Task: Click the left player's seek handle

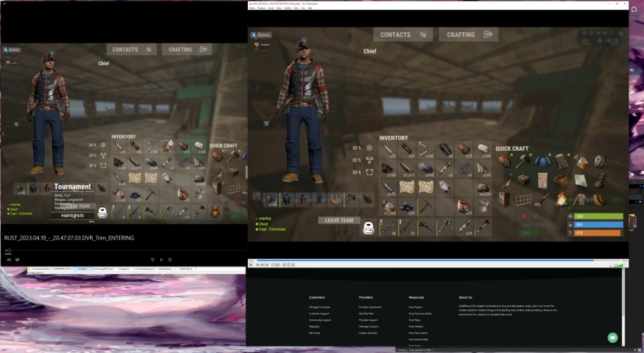Action: pos(9,251)
